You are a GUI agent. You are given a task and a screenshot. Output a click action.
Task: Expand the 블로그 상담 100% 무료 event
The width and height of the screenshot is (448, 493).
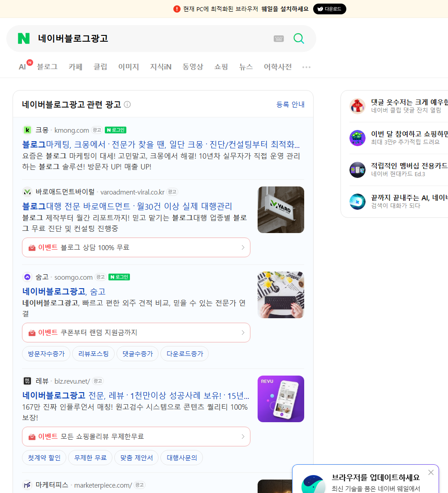[x=136, y=247]
